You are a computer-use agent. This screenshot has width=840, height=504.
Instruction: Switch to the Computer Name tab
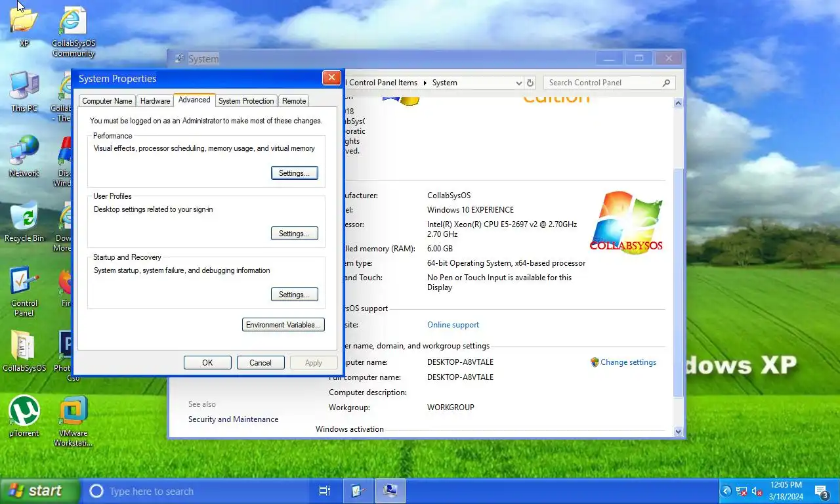107,101
